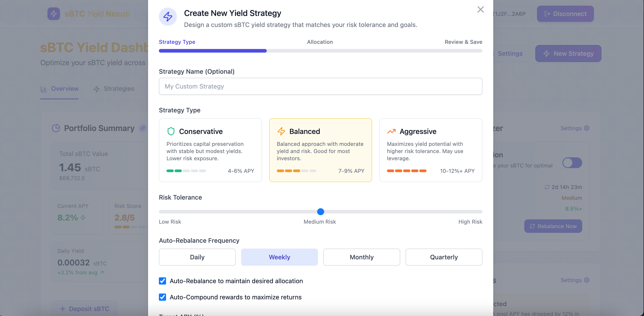The image size is (644, 316).
Task: Click the lightning bolt icon in dialog header
Action: [x=168, y=16]
